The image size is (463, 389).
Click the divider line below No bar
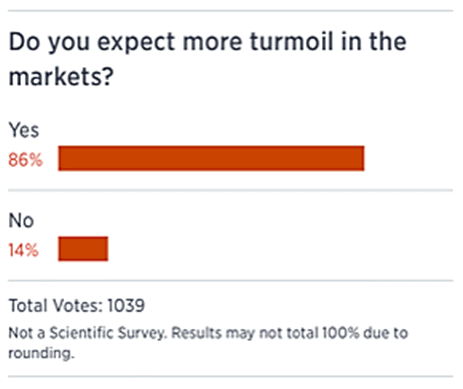click(231, 281)
